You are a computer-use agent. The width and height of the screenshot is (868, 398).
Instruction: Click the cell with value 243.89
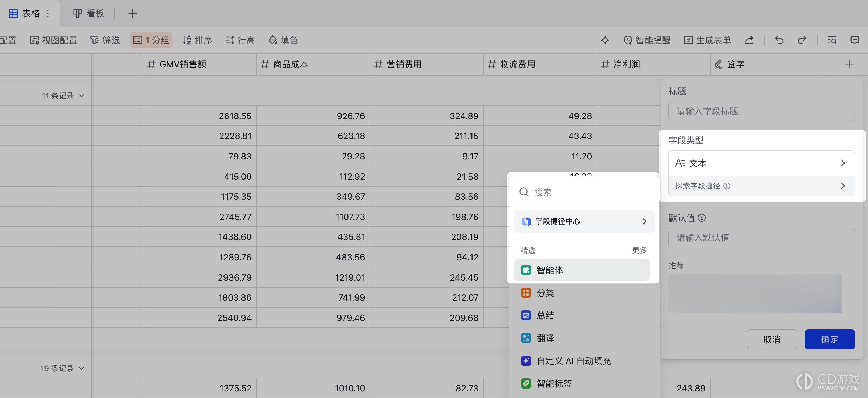click(685, 388)
